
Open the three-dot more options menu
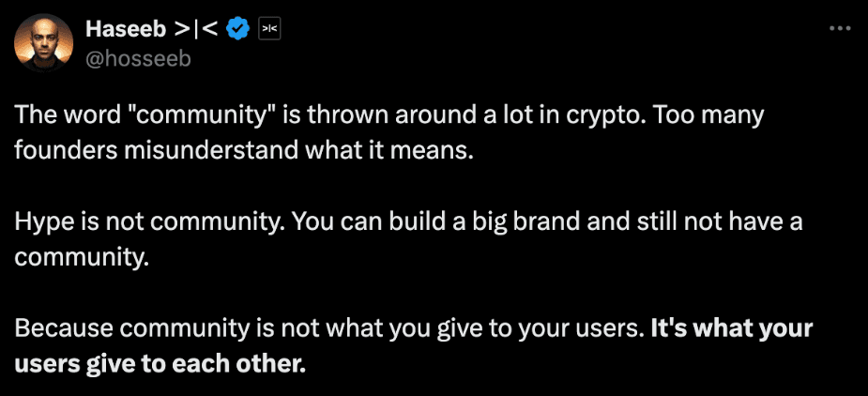[x=840, y=28]
